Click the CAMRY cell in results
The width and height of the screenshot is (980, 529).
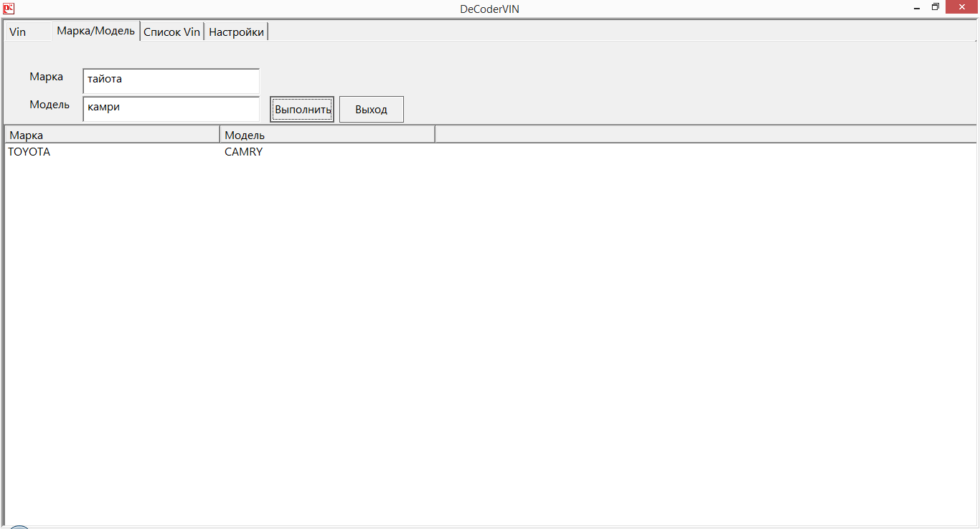[243, 152]
